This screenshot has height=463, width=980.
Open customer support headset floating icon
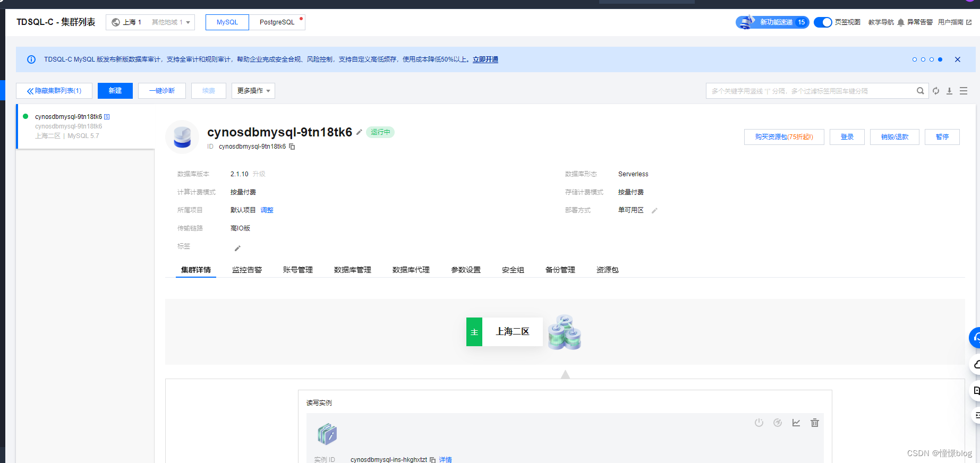tap(975, 338)
